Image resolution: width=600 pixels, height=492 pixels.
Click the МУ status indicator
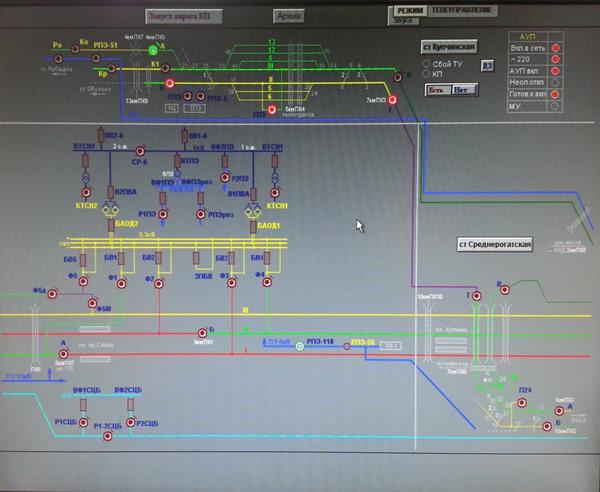[x=555, y=106]
